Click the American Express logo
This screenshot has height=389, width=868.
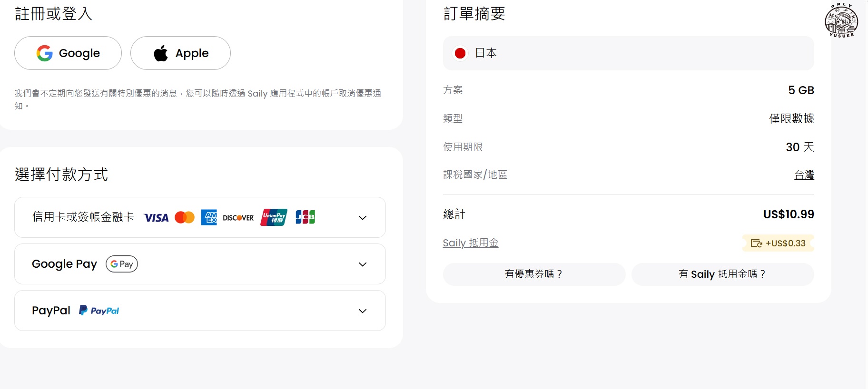pyautogui.click(x=209, y=217)
